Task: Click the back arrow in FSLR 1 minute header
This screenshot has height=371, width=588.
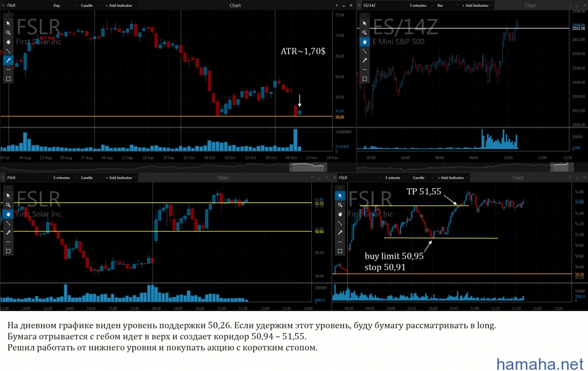Action: tap(570, 178)
